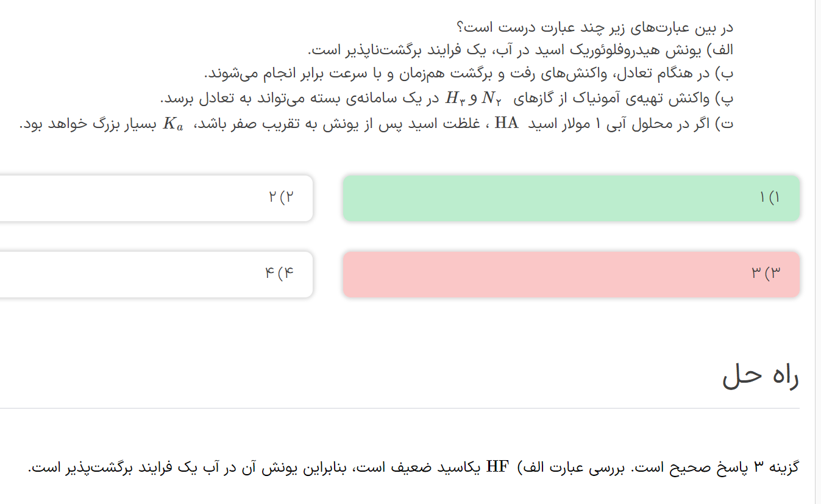
Task: Click the N₂ formula in statement پ
Action: tap(491, 98)
